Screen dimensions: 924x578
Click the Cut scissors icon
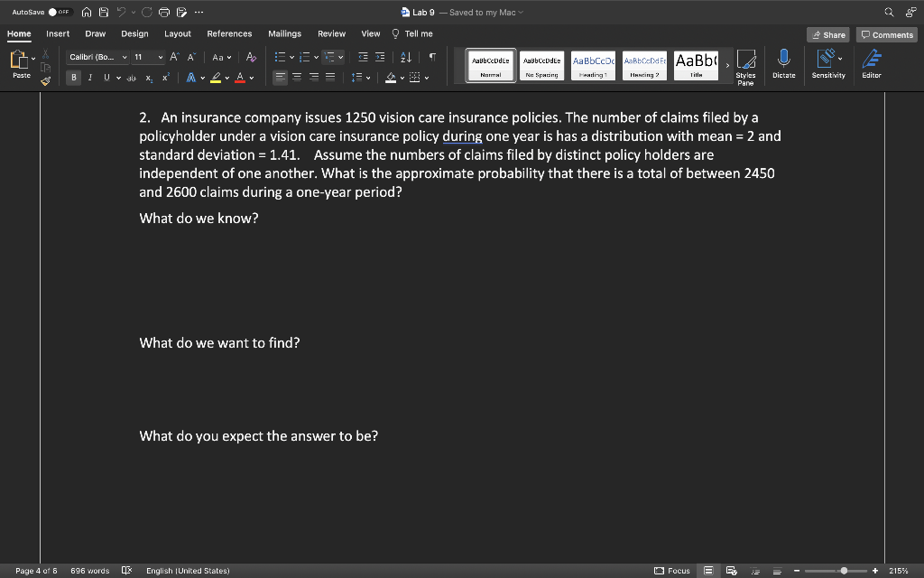click(45, 53)
